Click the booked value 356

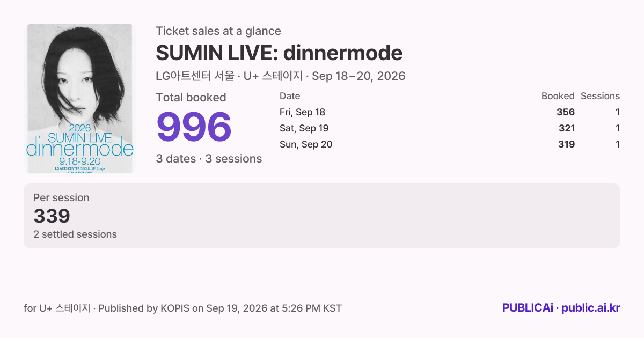coord(566,112)
